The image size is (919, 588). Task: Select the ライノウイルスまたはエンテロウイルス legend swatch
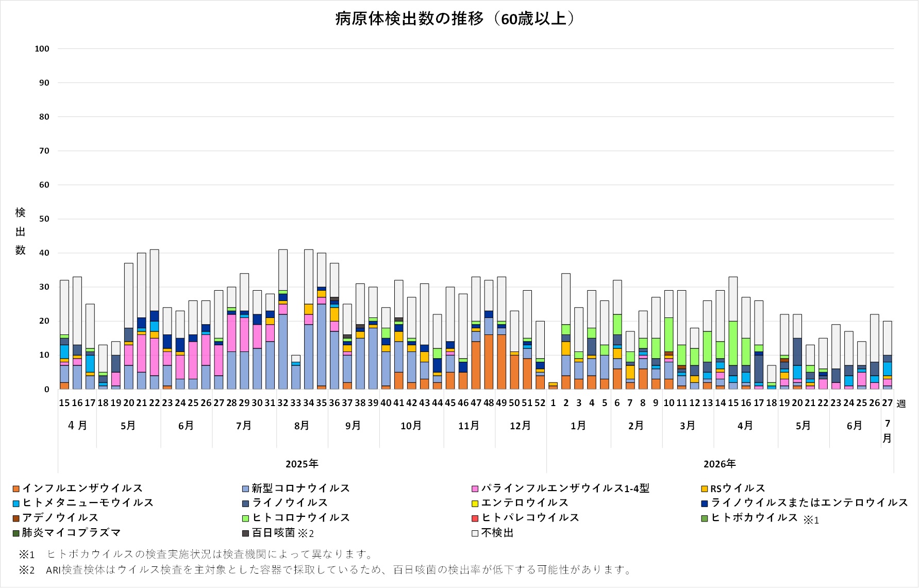(x=704, y=503)
